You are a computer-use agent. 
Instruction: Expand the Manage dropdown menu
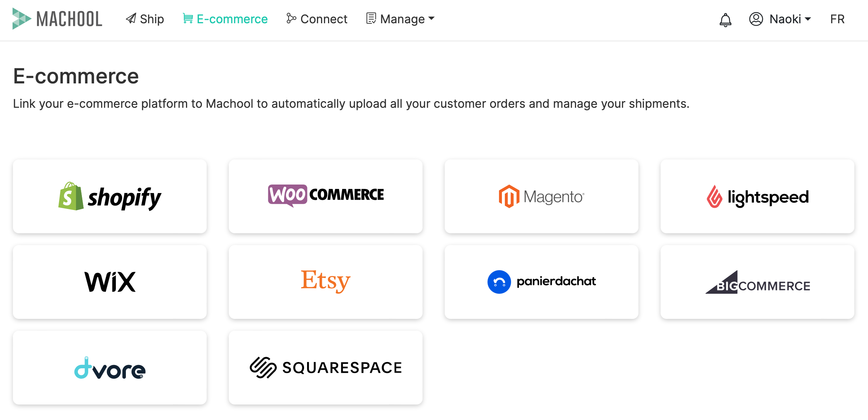click(x=401, y=19)
